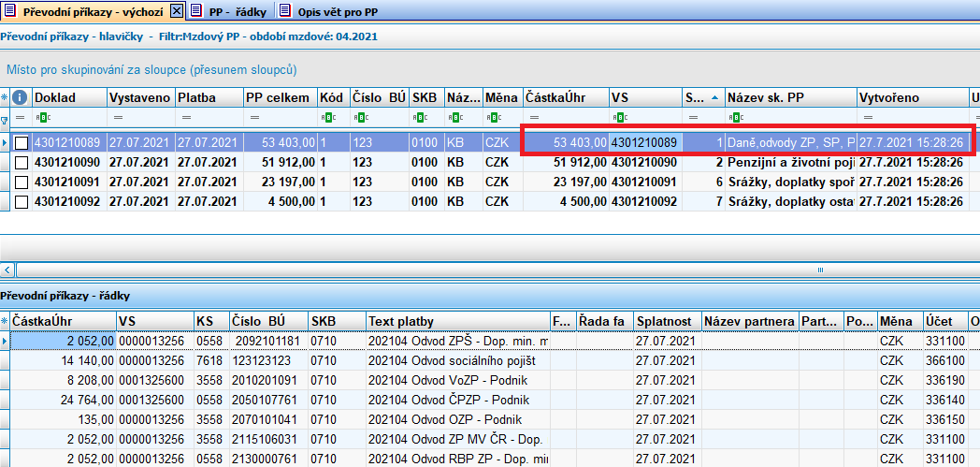Select cell 51 912,00 in PP celkem column
980x467 pixels.
click(x=281, y=163)
